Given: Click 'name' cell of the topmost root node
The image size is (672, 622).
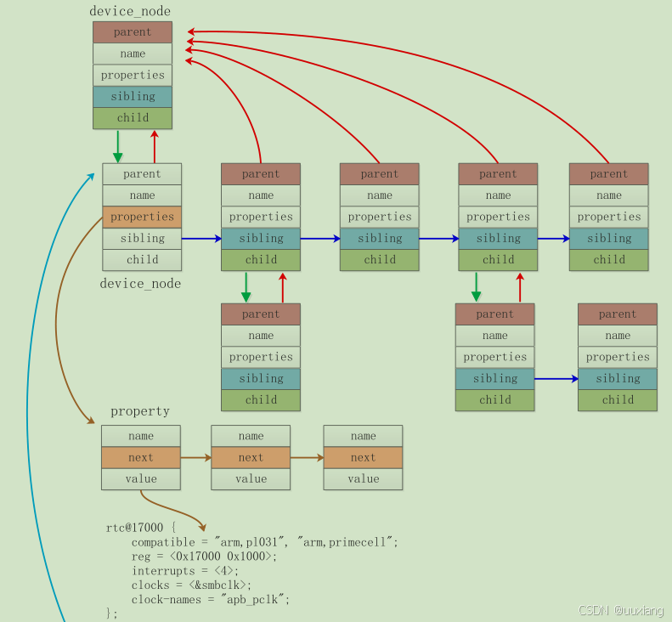Looking at the screenshot, I should [133, 54].
